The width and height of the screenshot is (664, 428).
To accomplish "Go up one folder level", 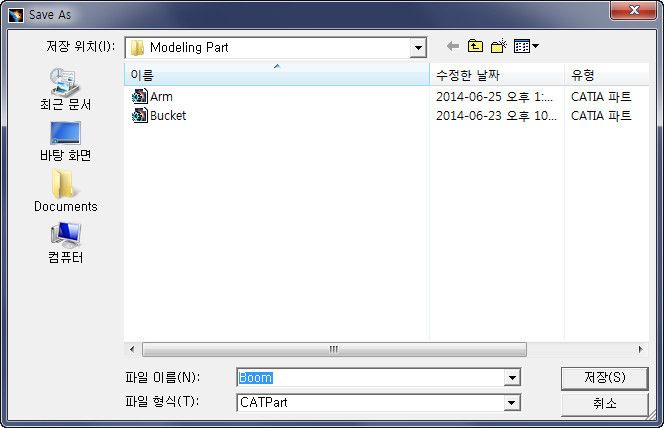I will (475, 46).
